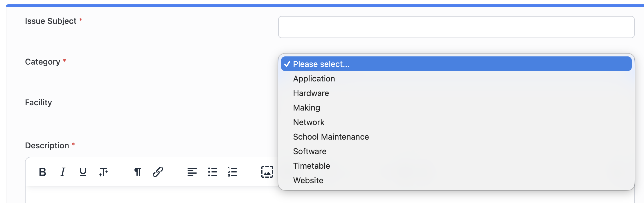Click the paragraph format icon
The image size is (644, 203).
coord(138,172)
